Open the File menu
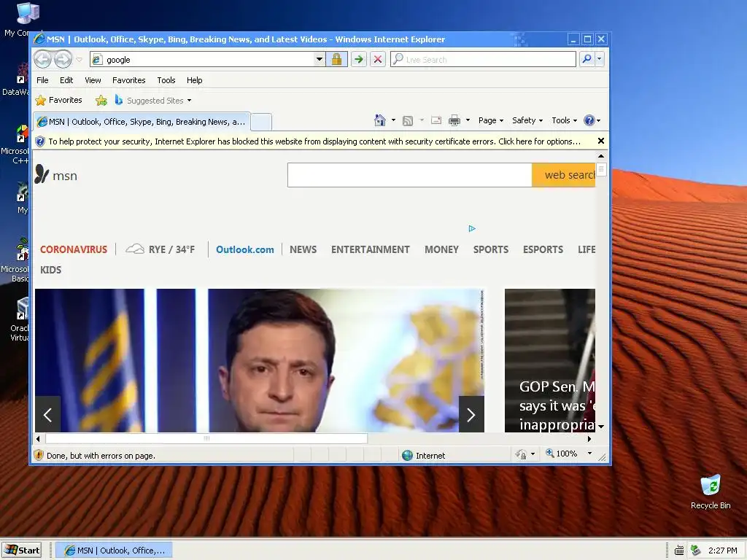The width and height of the screenshot is (747, 560). pyautogui.click(x=42, y=80)
